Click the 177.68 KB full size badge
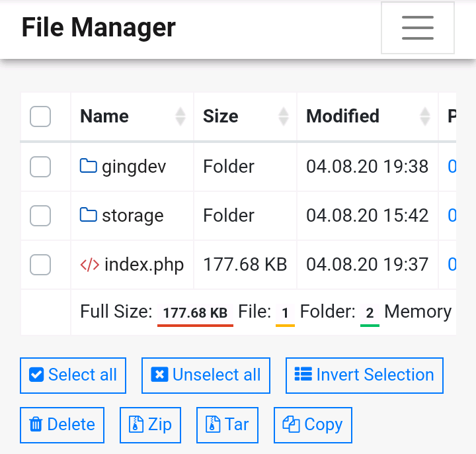Image resolution: width=476 pixels, height=454 pixels. click(x=195, y=312)
